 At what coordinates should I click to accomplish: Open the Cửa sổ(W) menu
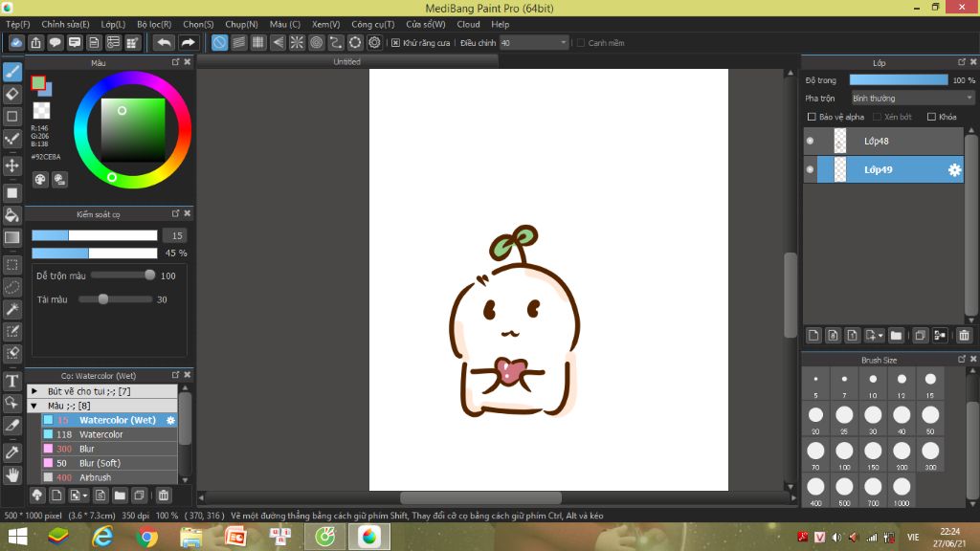[x=426, y=24]
